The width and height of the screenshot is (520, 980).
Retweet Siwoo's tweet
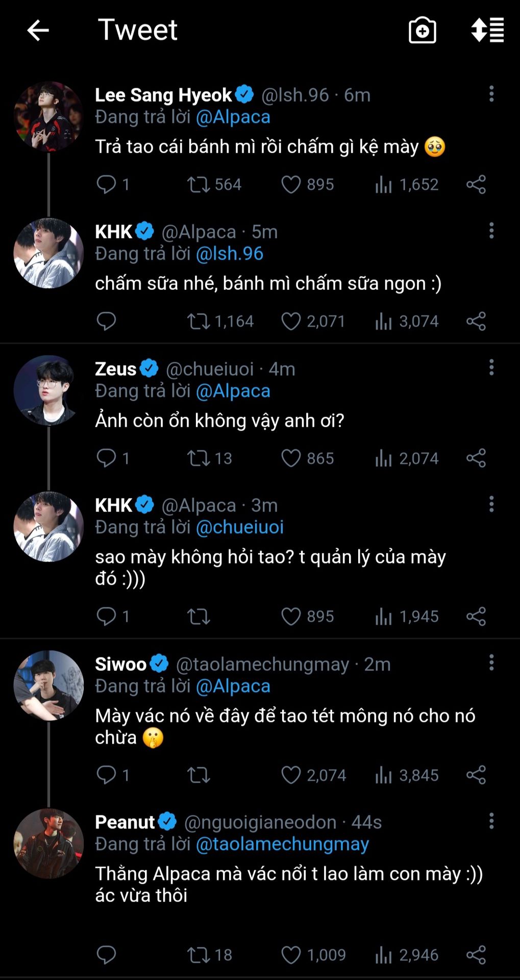pyautogui.click(x=199, y=775)
